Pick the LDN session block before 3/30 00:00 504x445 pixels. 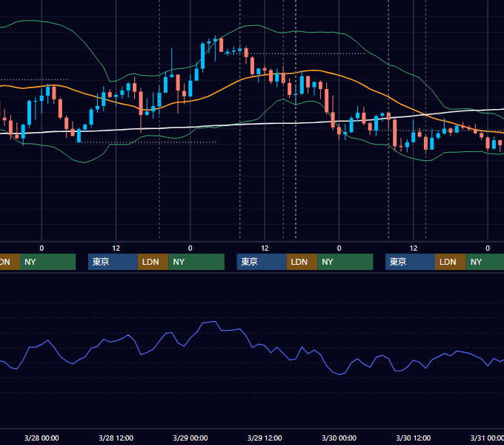[302, 262]
